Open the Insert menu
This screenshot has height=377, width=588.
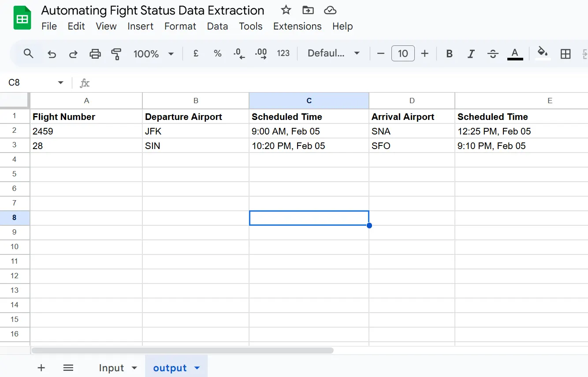tap(140, 26)
